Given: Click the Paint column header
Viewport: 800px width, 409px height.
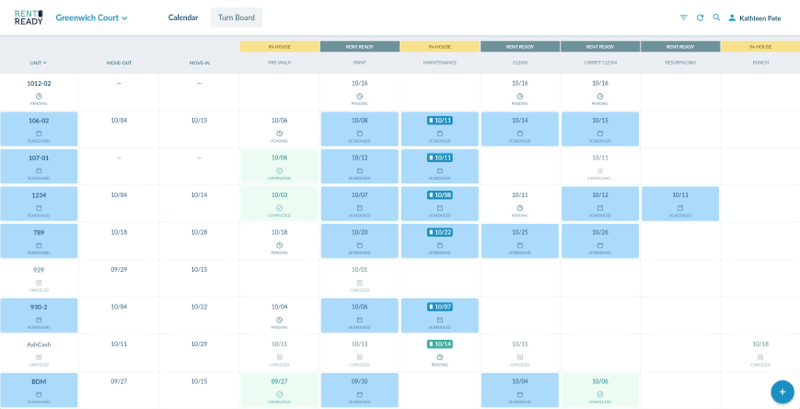Looking at the screenshot, I should click(x=359, y=62).
